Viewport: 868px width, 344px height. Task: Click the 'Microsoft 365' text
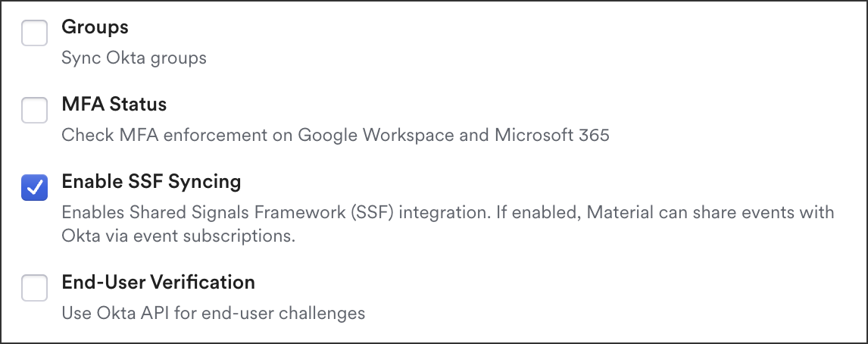tap(552, 135)
